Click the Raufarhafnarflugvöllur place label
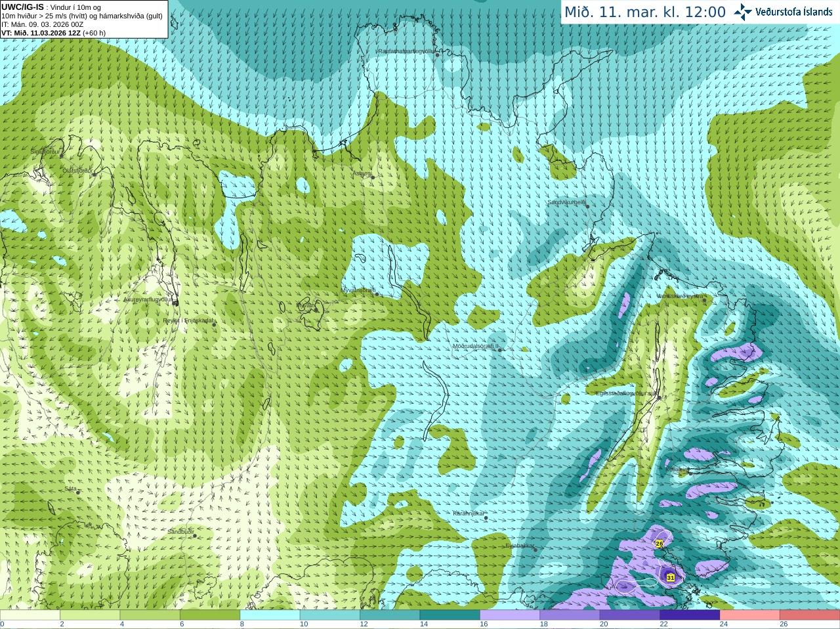The width and height of the screenshot is (840, 629). pyautogui.click(x=406, y=51)
